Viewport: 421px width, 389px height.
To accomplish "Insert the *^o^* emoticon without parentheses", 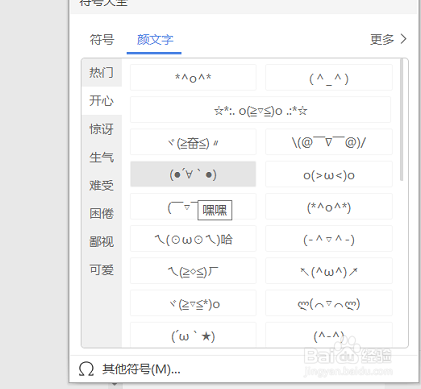I will point(193,77).
